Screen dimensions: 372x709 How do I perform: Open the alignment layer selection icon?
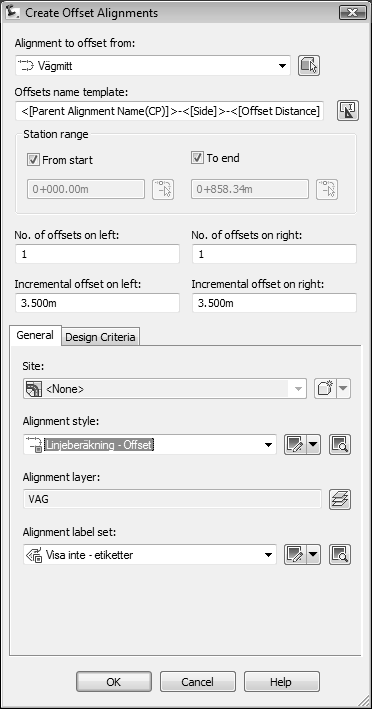pos(340,499)
